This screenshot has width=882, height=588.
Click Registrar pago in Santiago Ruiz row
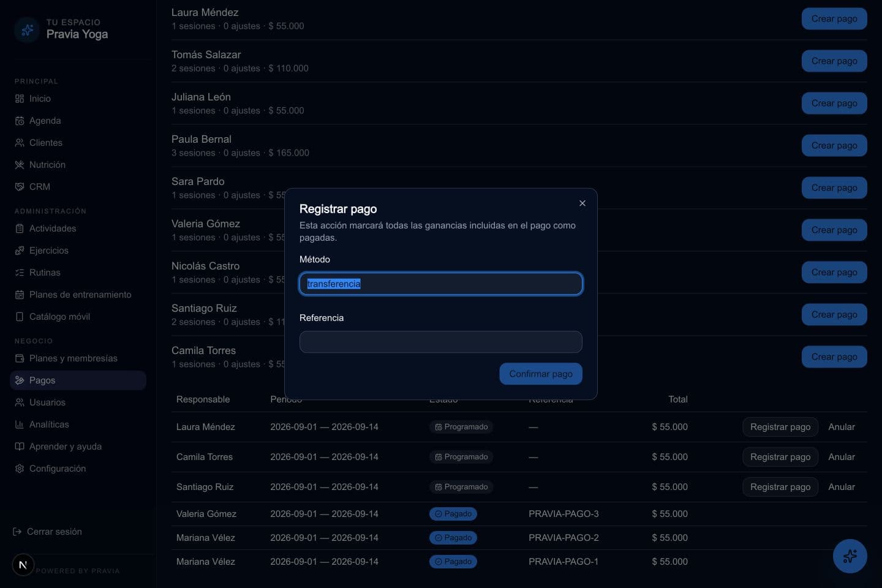click(780, 487)
